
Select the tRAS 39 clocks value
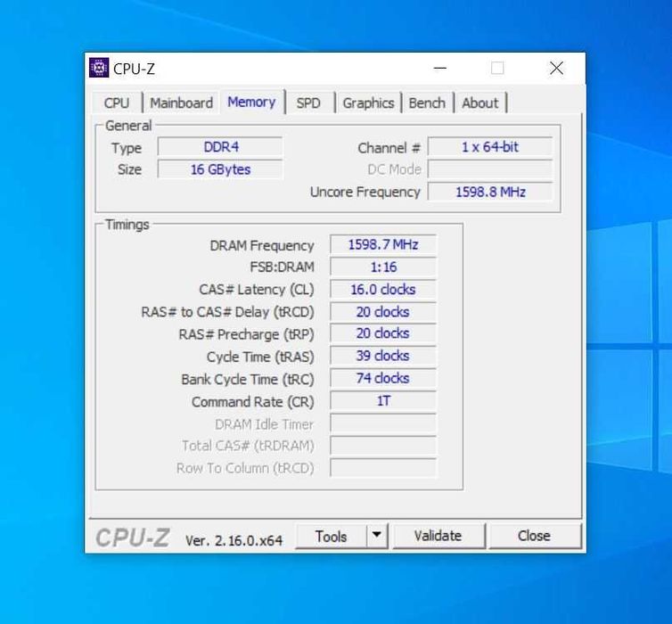pos(383,356)
